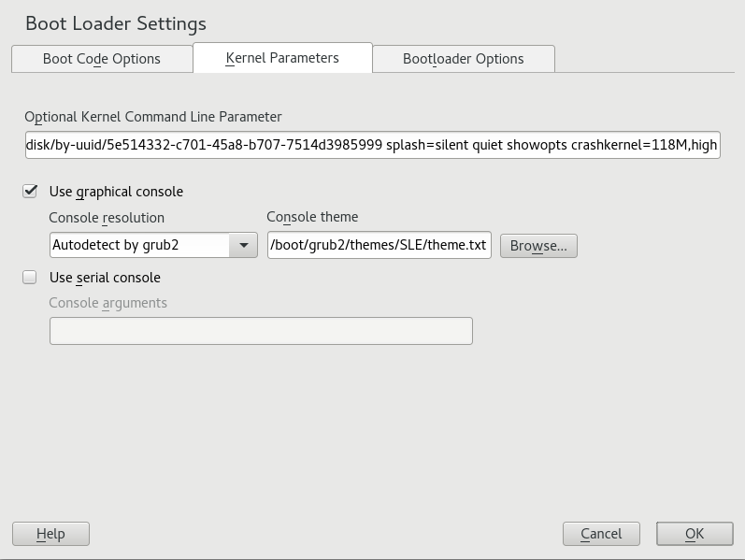Click the Boot Loader Settings heading
The image size is (745, 560).
tap(116, 23)
